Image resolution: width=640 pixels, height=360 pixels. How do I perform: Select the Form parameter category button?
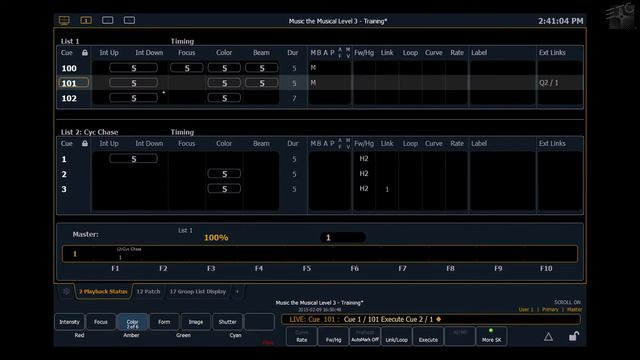[x=164, y=322]
